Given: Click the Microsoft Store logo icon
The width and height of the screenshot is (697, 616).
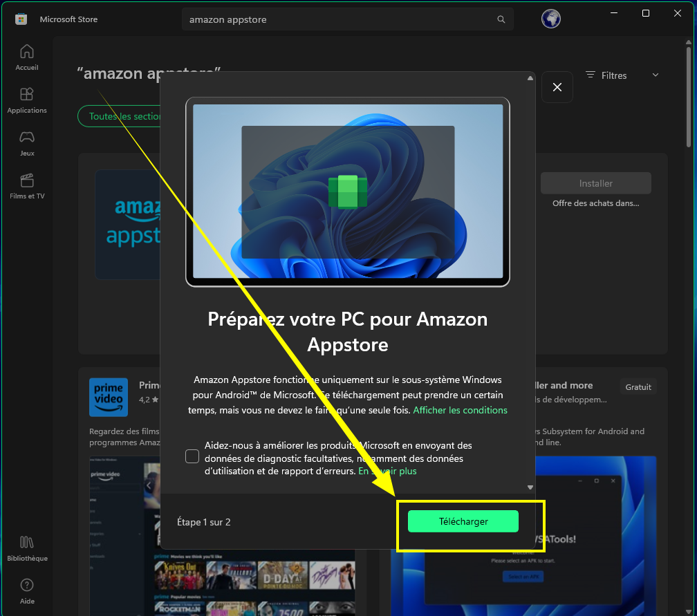Looking at the screenshot, I should pyautogui.click(x=21, y=19).
